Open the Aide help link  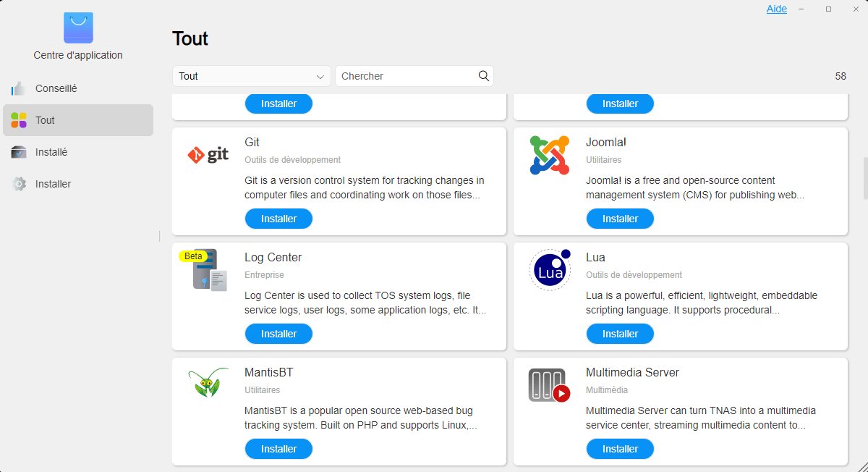(x=777, y=9)
